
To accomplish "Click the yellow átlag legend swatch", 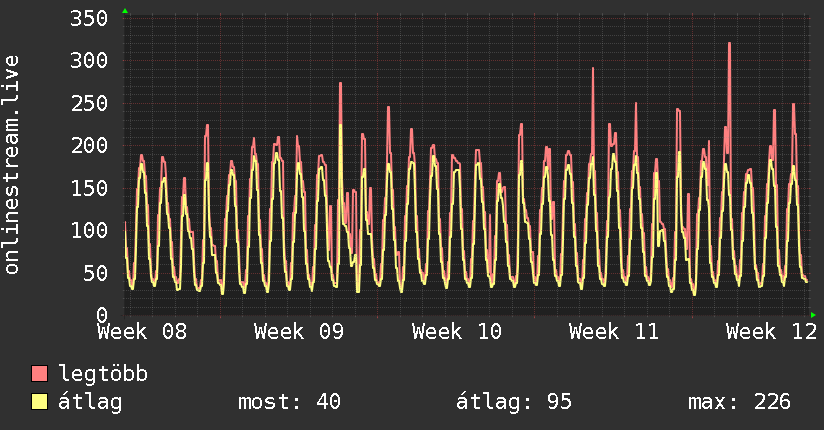I will pyautogui.click(x=39, y=402).
